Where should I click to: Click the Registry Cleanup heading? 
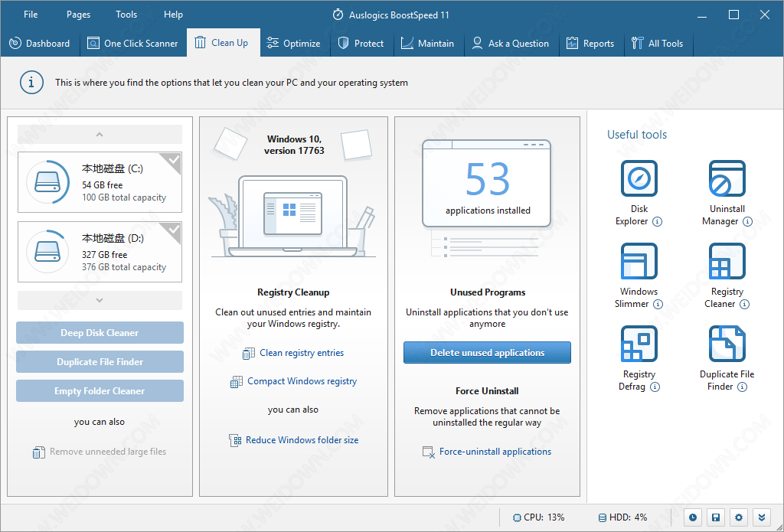[293, 292]
